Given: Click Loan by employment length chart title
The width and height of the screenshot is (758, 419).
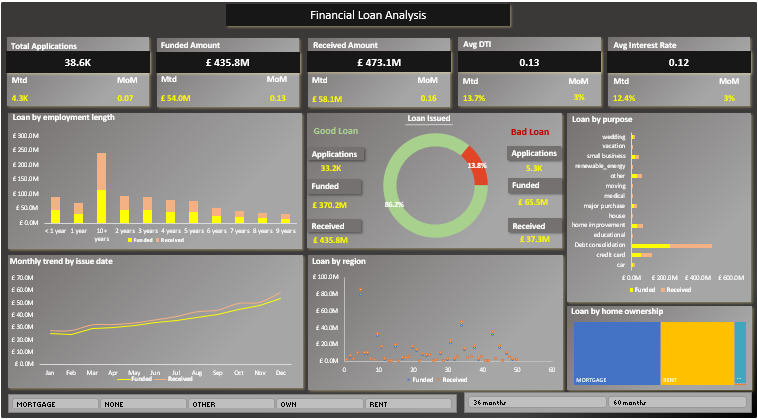Looking at the screenshot, I should (x=63, y=117).
